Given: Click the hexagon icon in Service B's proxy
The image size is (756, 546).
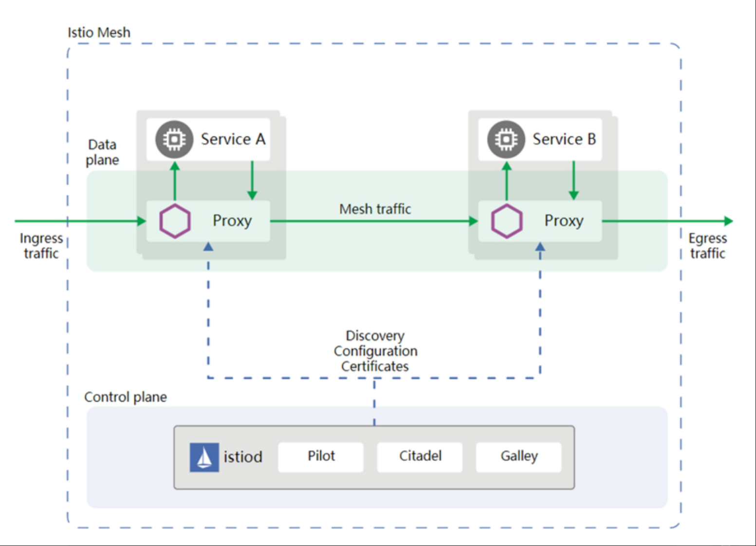Looking at the screenshot, I should tap(507, 221).
